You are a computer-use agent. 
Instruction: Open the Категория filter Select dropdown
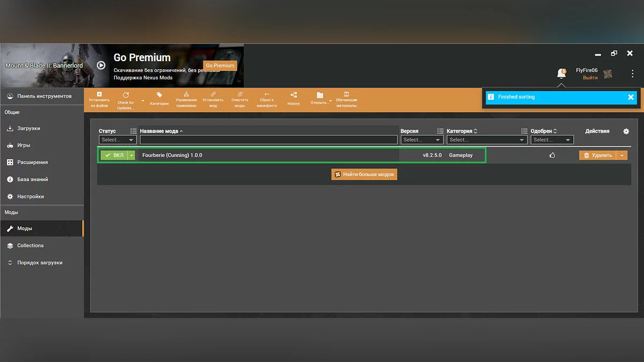pyautogui.click(x=487, y=139)
